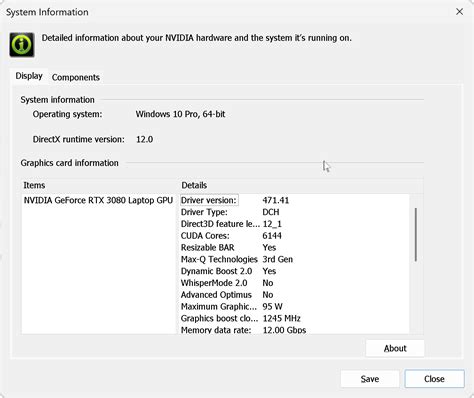474x398 pixels.
Task: Close the System Information dialog window
Action: pos(459,12)
